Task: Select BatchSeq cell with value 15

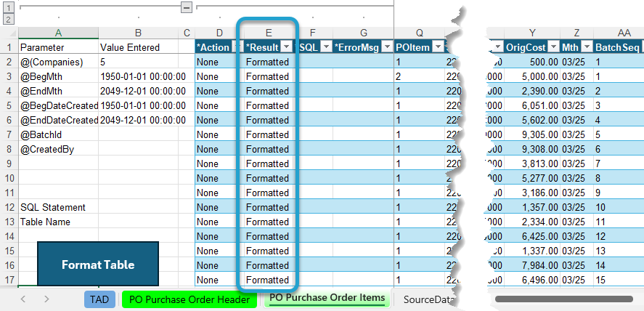Action: pos(618,280)
